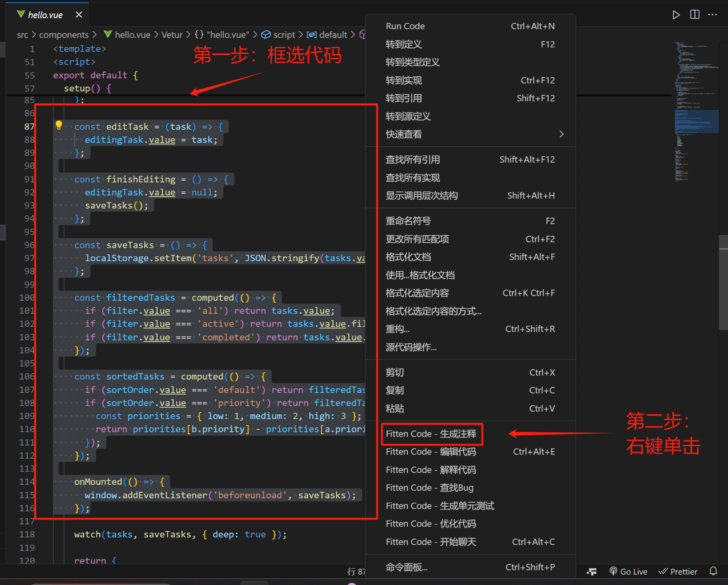Click line number 118 in gutter
Screen dimensions: 728x585
click(x=27, y=534)
